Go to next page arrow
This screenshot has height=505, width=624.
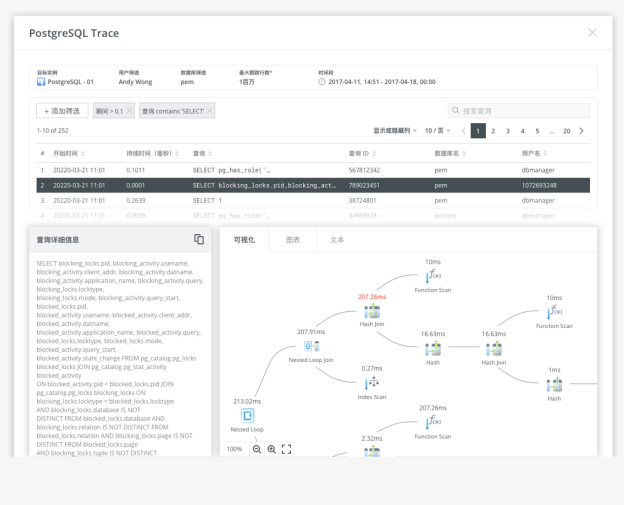581,131
